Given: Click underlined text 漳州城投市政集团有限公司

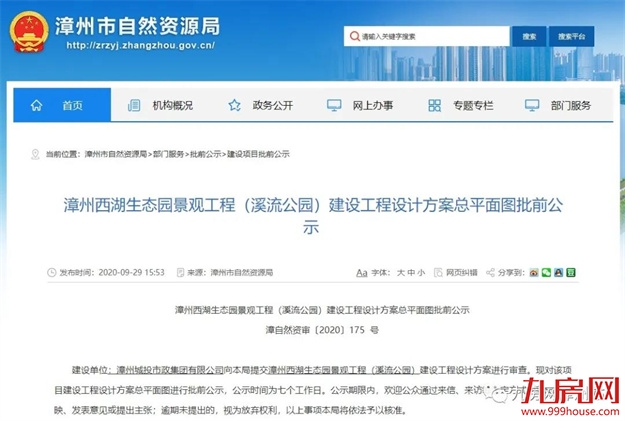Looking at the screenshot, I should [x=170, y=370].
